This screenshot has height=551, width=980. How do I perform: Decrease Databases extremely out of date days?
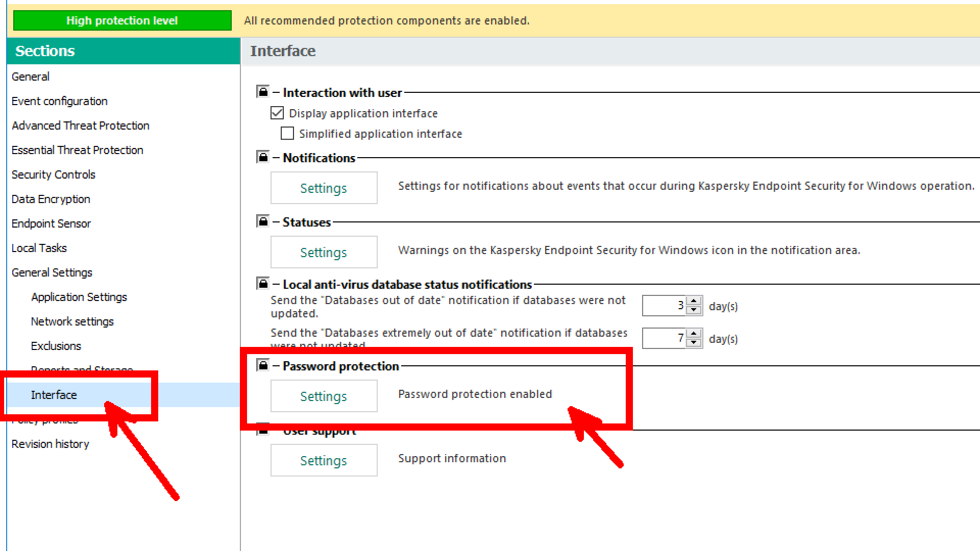(694, 343)
